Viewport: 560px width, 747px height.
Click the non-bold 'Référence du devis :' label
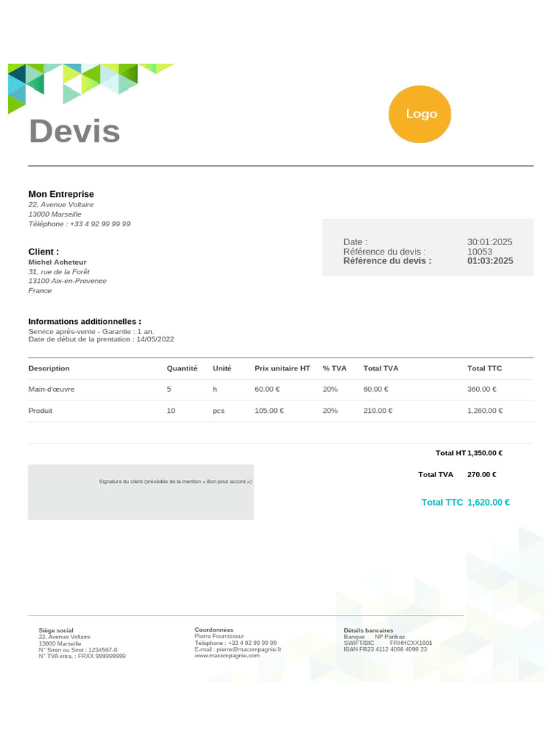pos(384,252)
